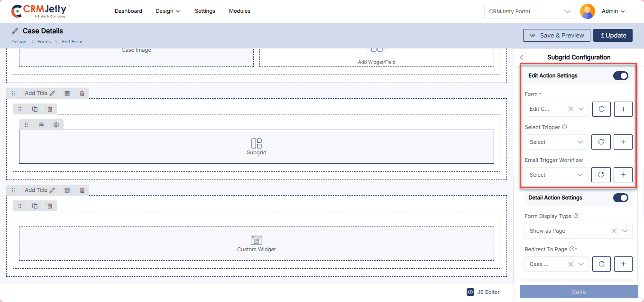Clear the selected Edit form value
The height and width of the screenshot is (302, 644).
[x=570, y=109]
